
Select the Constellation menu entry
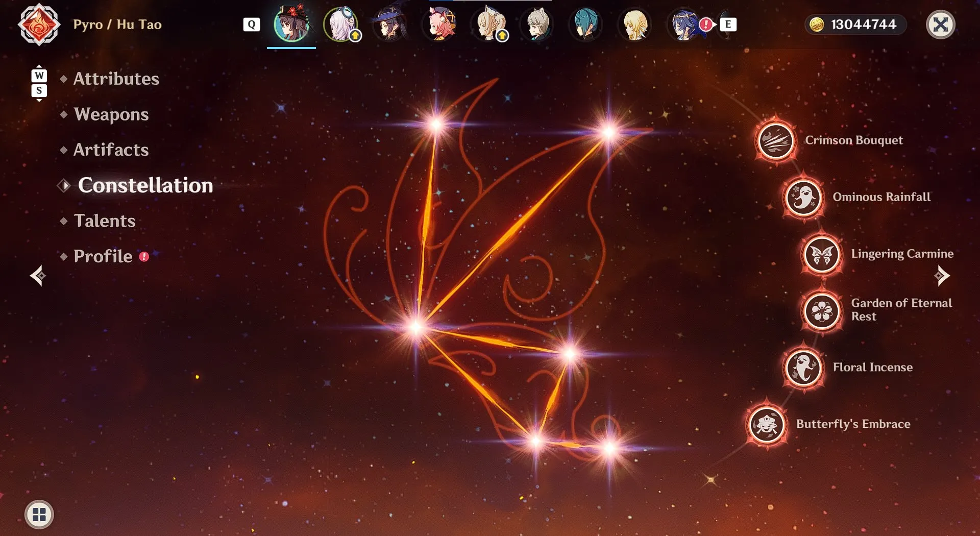(145, 185)
